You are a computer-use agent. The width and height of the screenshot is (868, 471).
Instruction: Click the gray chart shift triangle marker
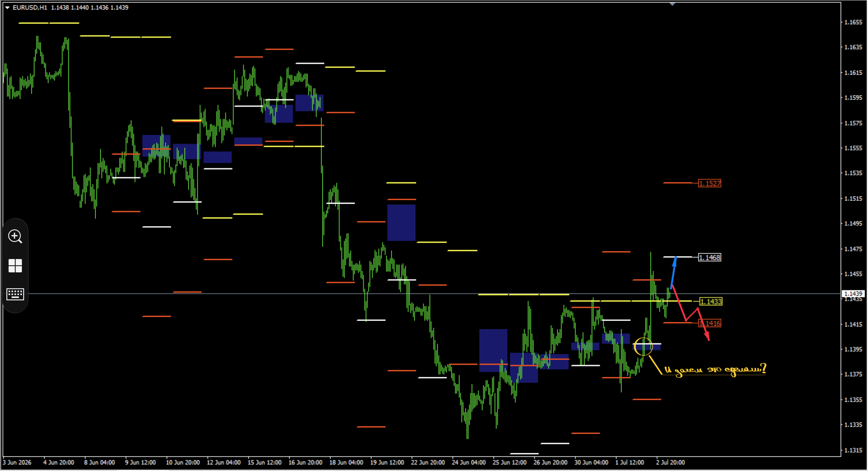tap(672, 4)
